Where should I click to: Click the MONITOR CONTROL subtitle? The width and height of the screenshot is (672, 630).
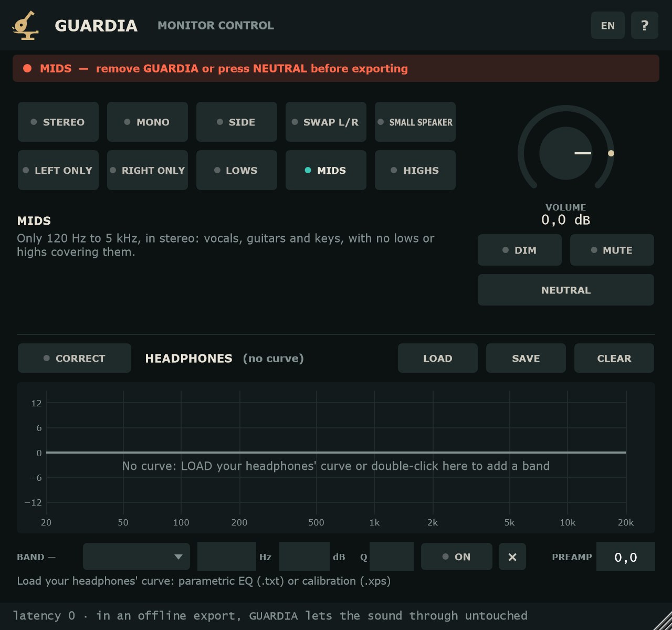tap(216, 25)
